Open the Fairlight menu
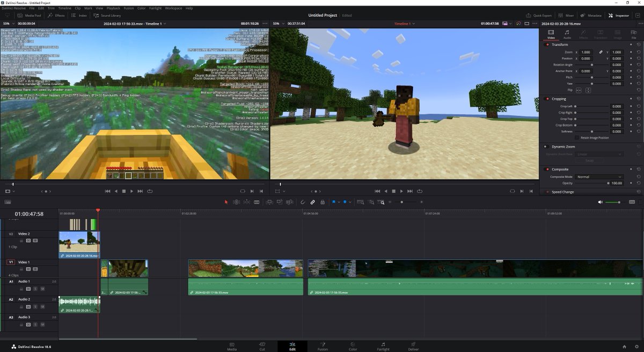This screenshot has height=352, width=644. [x=155, y=9]
